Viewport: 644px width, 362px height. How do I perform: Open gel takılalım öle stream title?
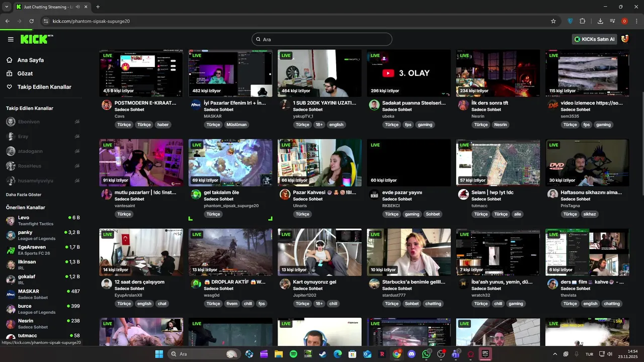(221, 193)
